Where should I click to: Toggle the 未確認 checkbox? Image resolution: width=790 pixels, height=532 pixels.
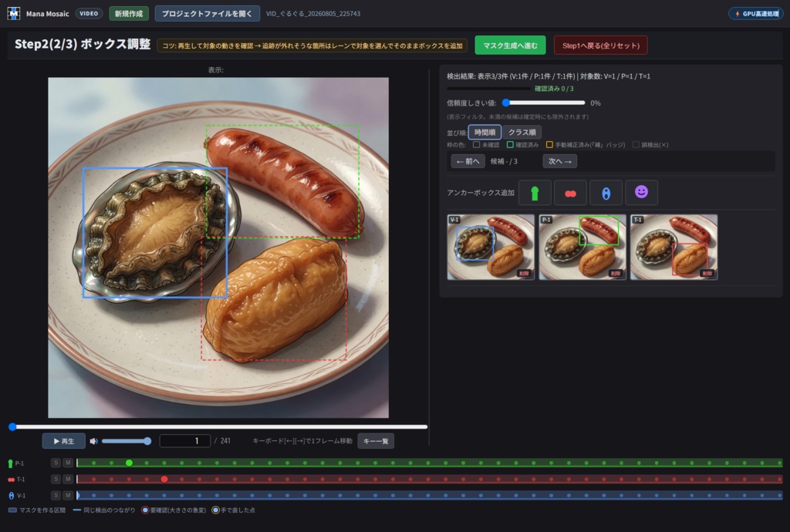(x=476, y=144)
